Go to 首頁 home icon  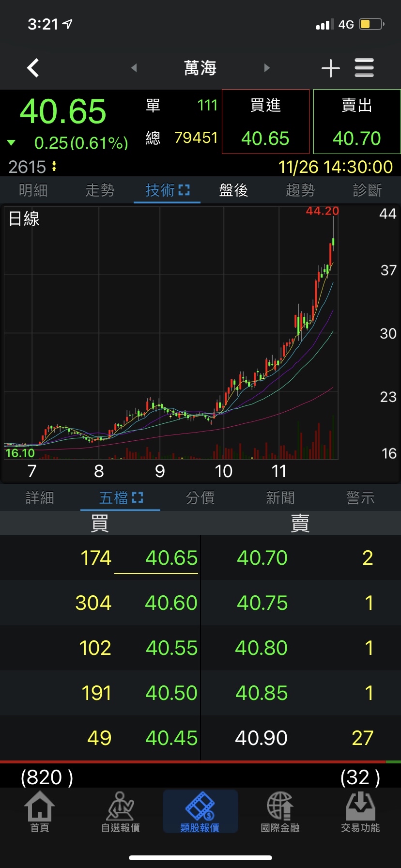coord(40,812)
